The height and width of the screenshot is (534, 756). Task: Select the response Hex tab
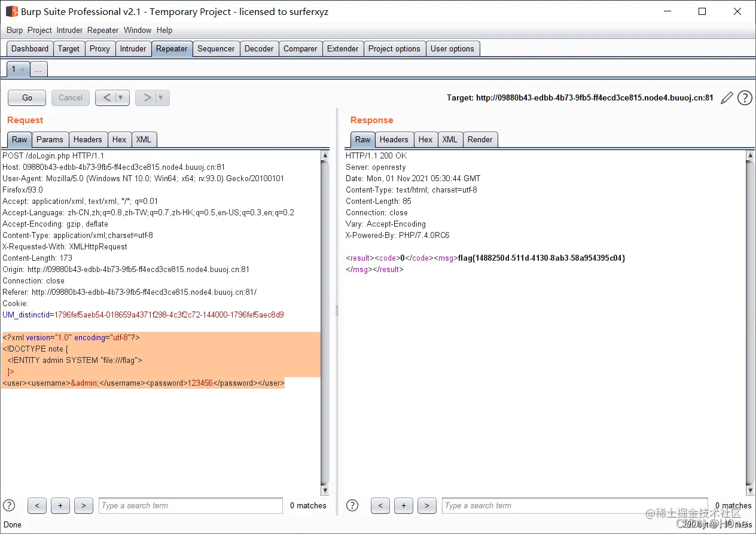[x=426, y=139]
